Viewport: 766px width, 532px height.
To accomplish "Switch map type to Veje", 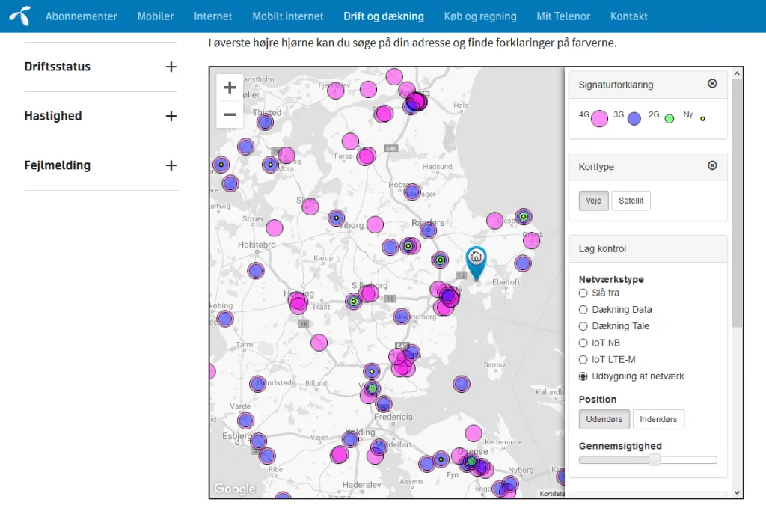I will [593, 201].
